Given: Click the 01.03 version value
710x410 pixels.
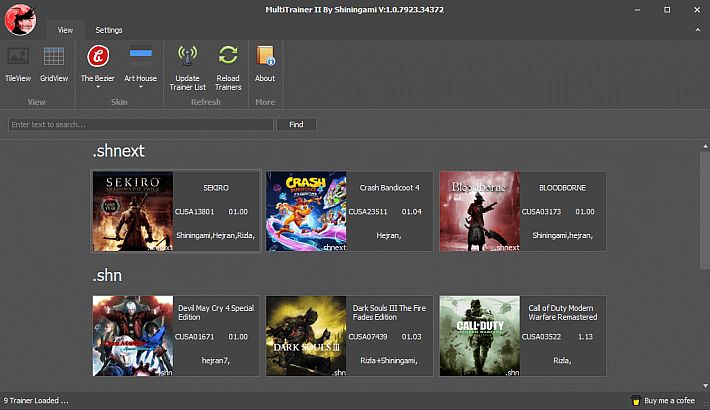Looking at the screenshot, I should pyautogui.click(x=411, y=337).
